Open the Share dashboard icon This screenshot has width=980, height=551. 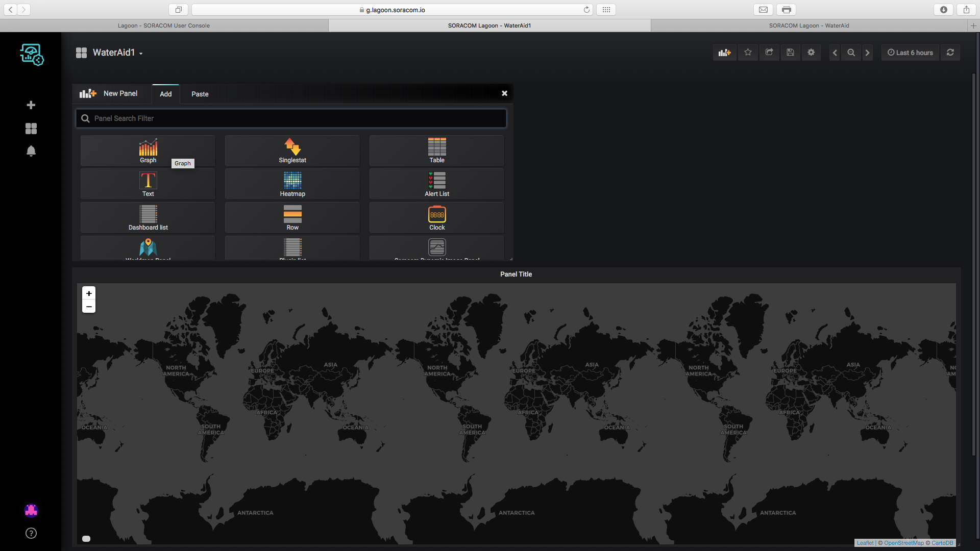[x=769, y=53]
